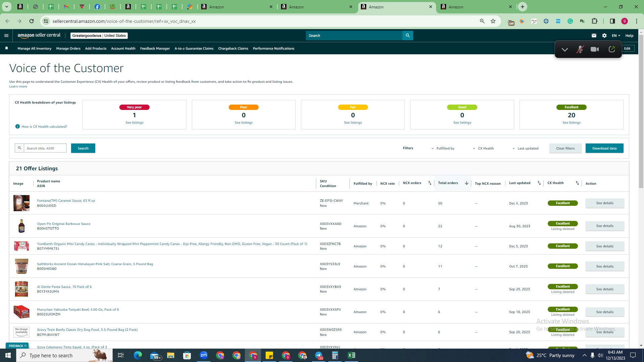Viewport: 644px width, 362px height.
Task: Open the Greatergoodsrus United States account switcher
Action: [x=99, y=36]
